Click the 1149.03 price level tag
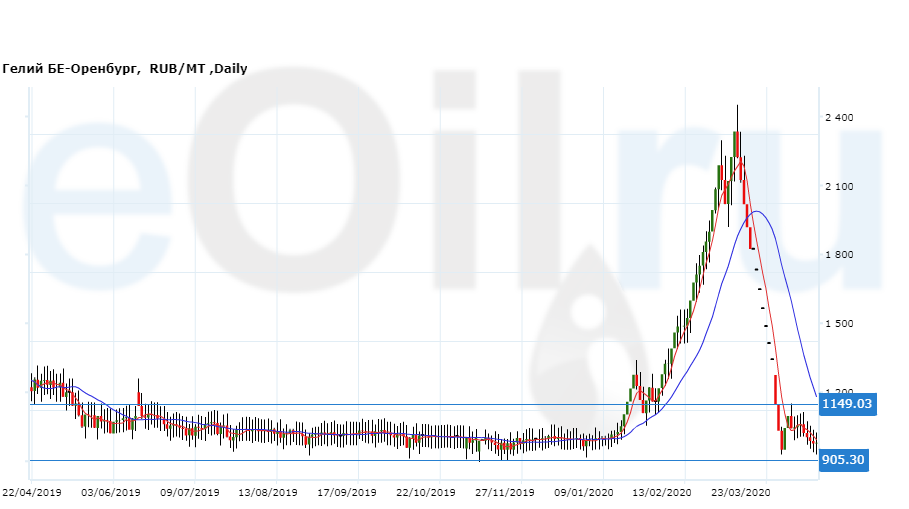This screenshot has height=509, width=909. click(846, 404)
